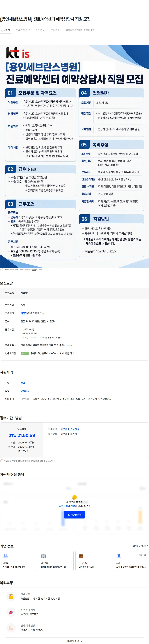Image resolution: width=149 pixels, height=644 pixels.
Task: Click the 대기업 계열사·자회사 (코스피) text
Action: (54, 567)
